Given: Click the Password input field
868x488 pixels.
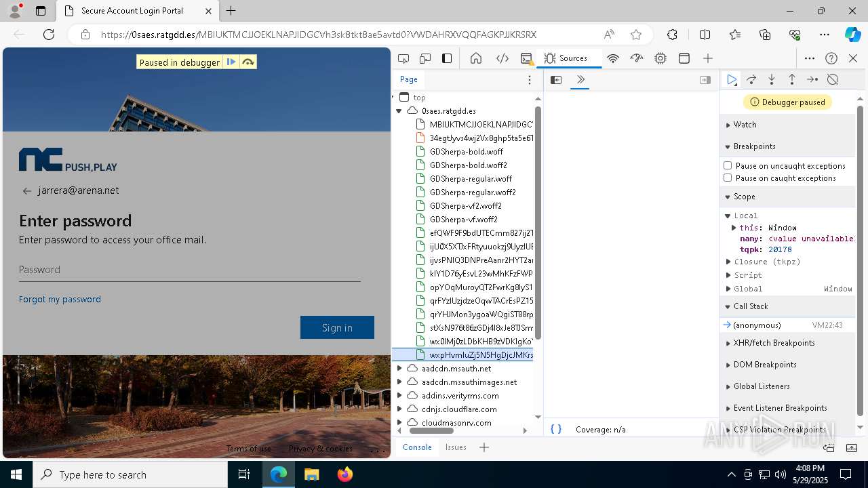Looking at the screenshot, I should [x=190, y=270].
